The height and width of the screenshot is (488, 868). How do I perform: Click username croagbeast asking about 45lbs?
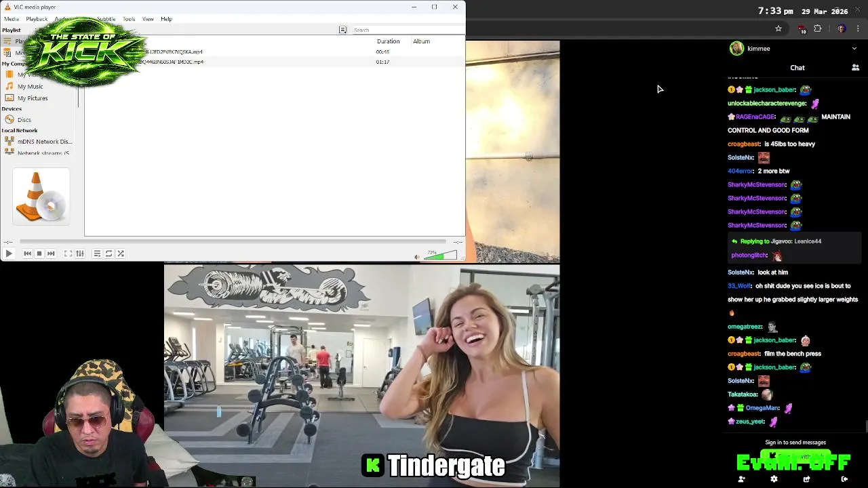744,144
